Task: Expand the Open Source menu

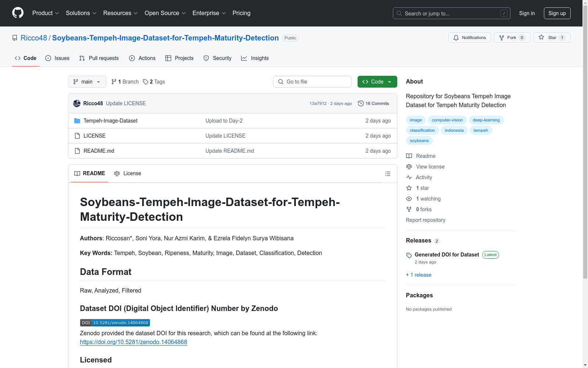Action: [165, 13]
